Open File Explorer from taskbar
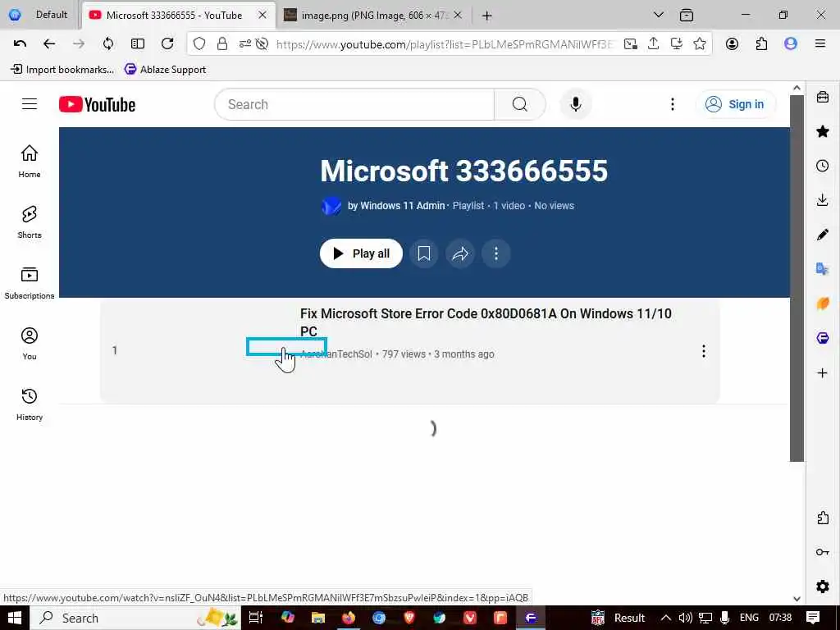This screenshot has width=840, height=630. pyautogui.click(x=318, y=618)
